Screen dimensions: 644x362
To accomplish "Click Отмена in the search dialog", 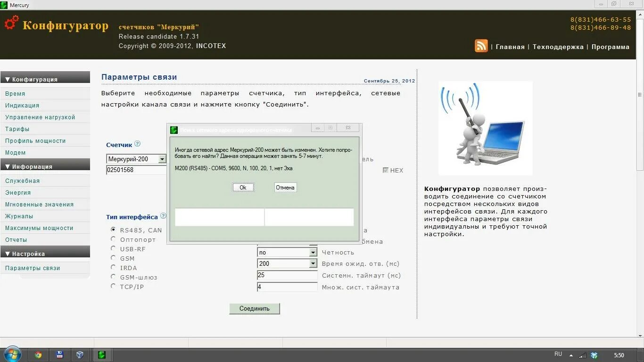I will [285, 187].
